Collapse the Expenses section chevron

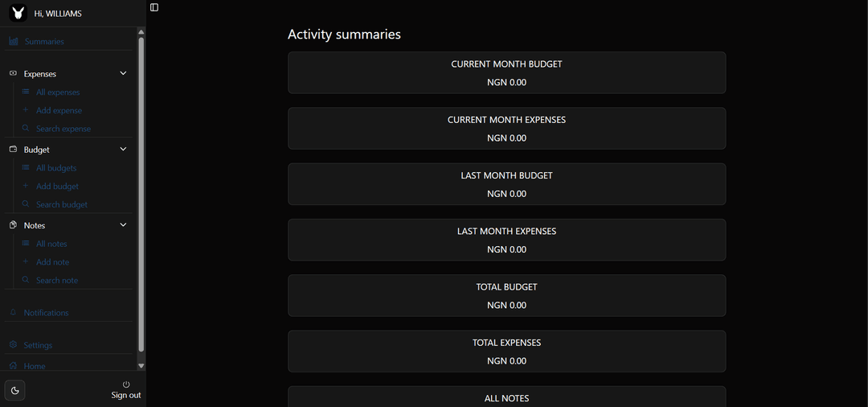[x=123, y=73]
